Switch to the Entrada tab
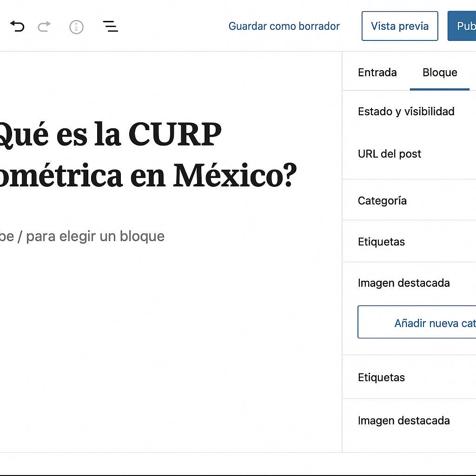Screen dimensions: 476x476 click(377, 72)
